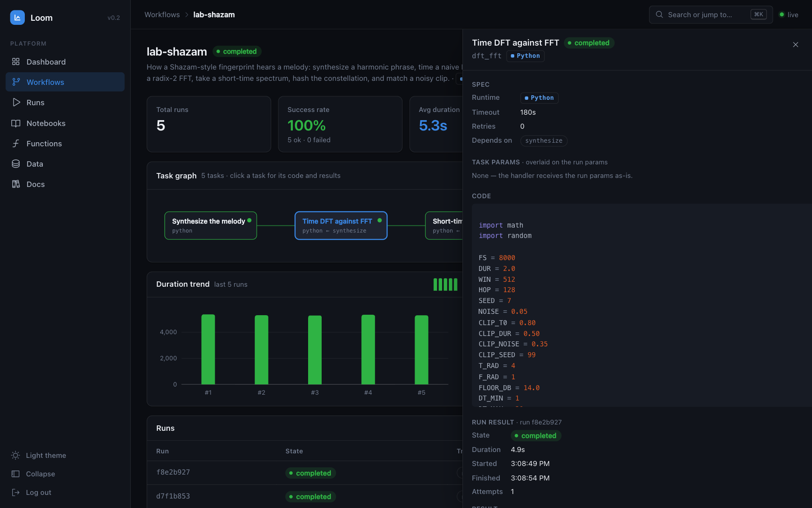Click duration bar for run #1
This screenshot has height=508, width=812.
(x=208, y=349)
